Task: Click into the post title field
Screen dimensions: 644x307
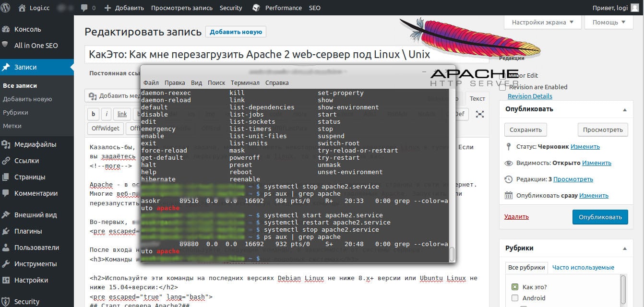Action: pos(287,54)
